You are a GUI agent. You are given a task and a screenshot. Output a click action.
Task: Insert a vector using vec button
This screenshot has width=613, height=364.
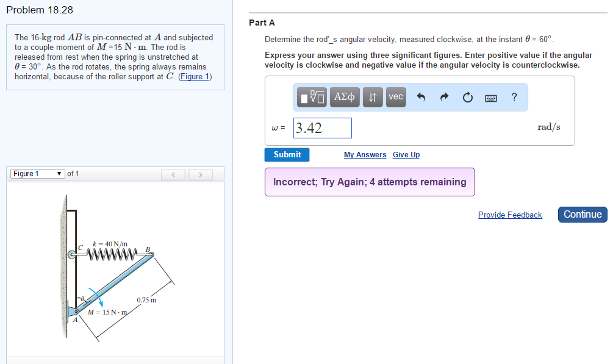(396, 97)
